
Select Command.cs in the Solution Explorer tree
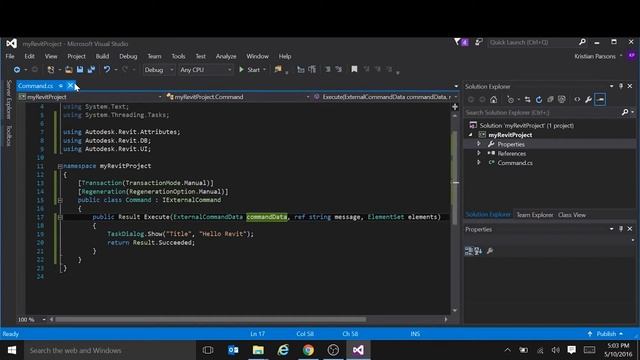click(x=515, y=163)
